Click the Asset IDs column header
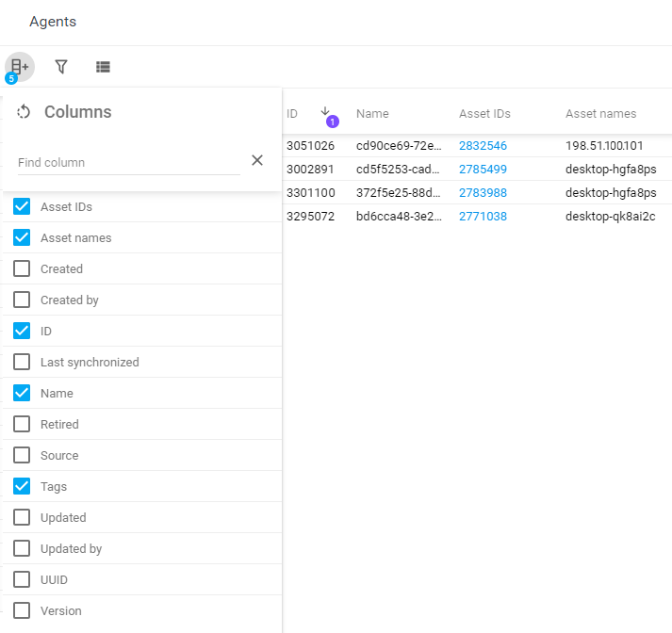 (484, 114)
